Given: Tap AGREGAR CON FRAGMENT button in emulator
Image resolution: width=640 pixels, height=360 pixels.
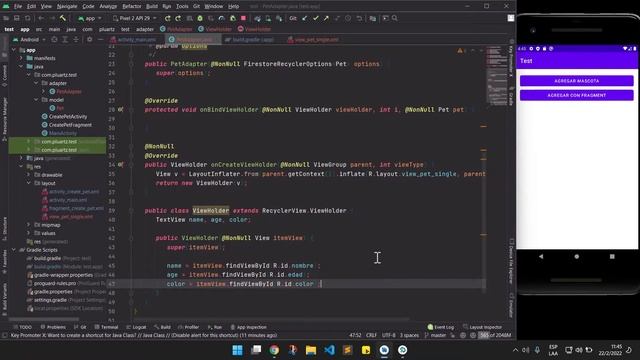Looking at the screenshot, I should (x=576, y=95).
